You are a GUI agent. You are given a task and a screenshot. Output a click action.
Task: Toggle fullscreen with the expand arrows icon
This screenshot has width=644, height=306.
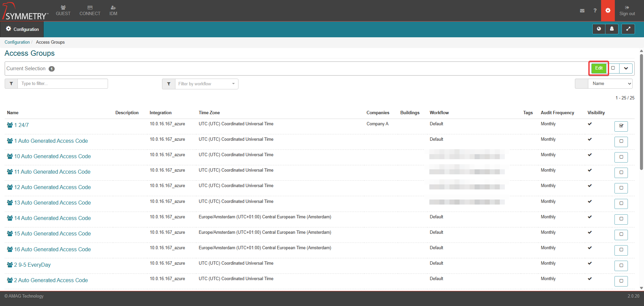(x=628, y=29)
